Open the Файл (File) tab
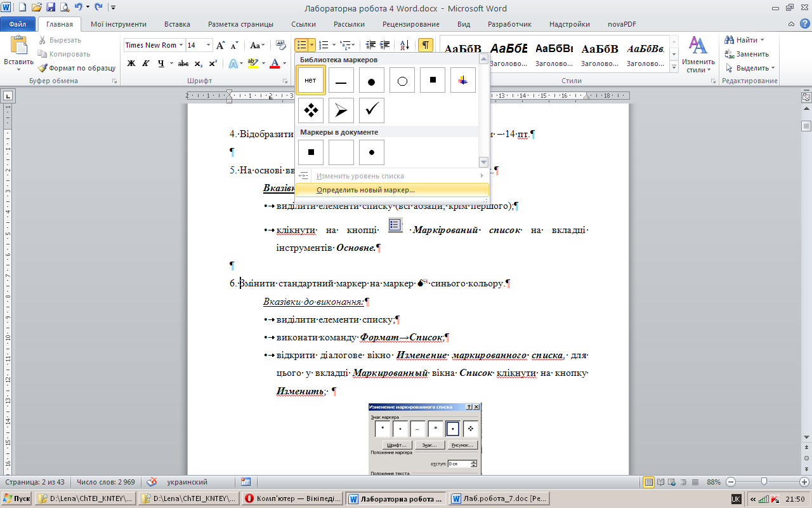Screen dimensions: 812x508 (x=18, y=24)
